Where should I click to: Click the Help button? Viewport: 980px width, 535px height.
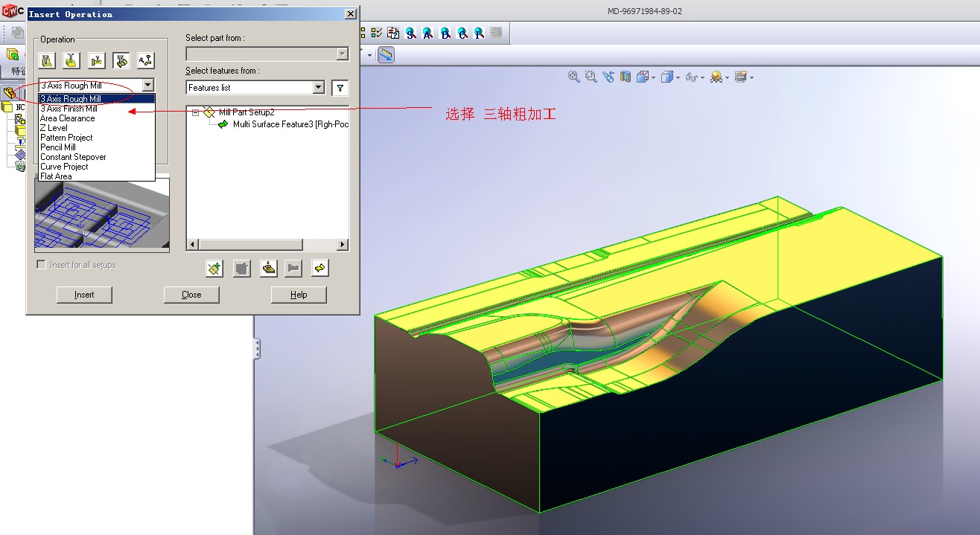(299, 295)
